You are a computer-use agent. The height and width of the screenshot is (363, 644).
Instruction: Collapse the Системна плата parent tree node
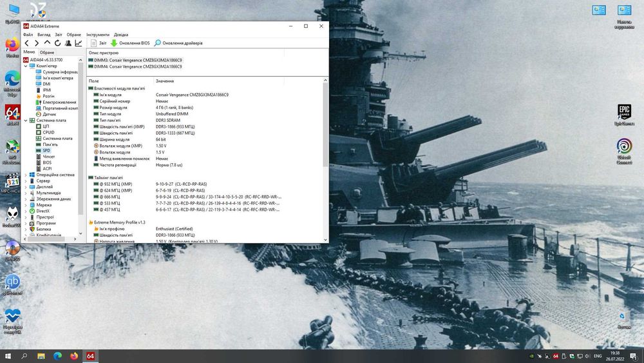click(x=26, y=121)
